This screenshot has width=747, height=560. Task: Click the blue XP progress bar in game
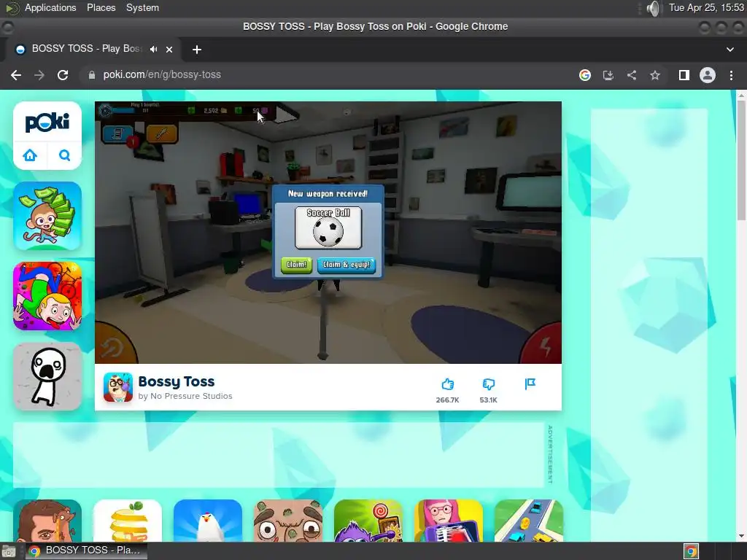click(x=124, y=111)
